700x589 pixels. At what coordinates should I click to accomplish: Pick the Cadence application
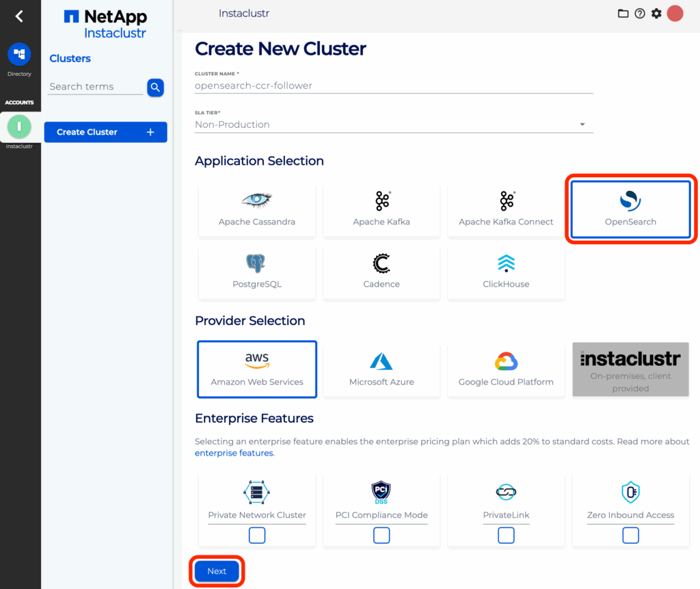[x=381, y=272]
